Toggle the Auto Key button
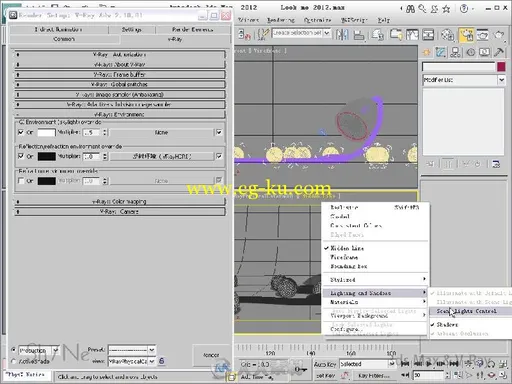 [325, 364]
